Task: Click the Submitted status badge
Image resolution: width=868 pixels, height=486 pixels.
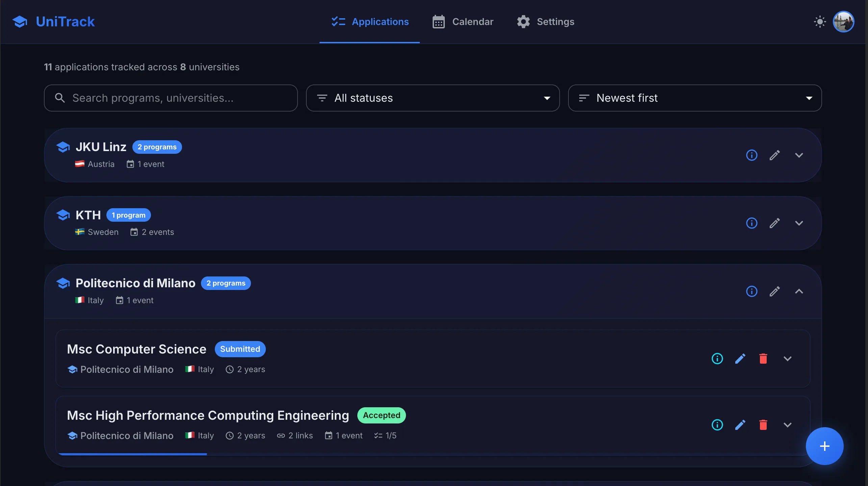Action: [240, 349]
